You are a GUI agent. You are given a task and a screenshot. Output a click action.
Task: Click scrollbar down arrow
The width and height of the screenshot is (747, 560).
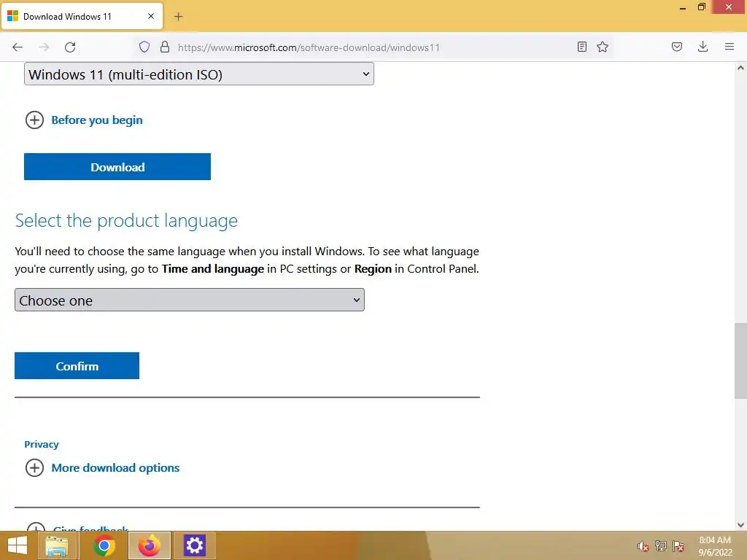pos(740,525)
